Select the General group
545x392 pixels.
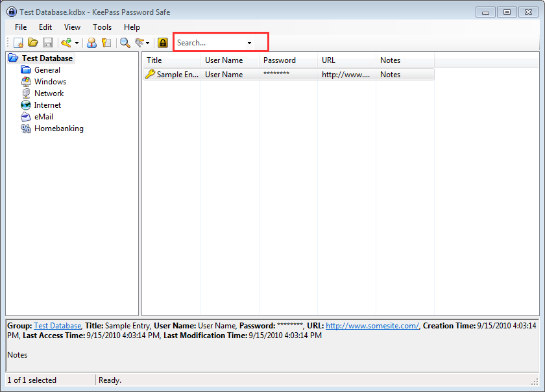coord(47,70)
